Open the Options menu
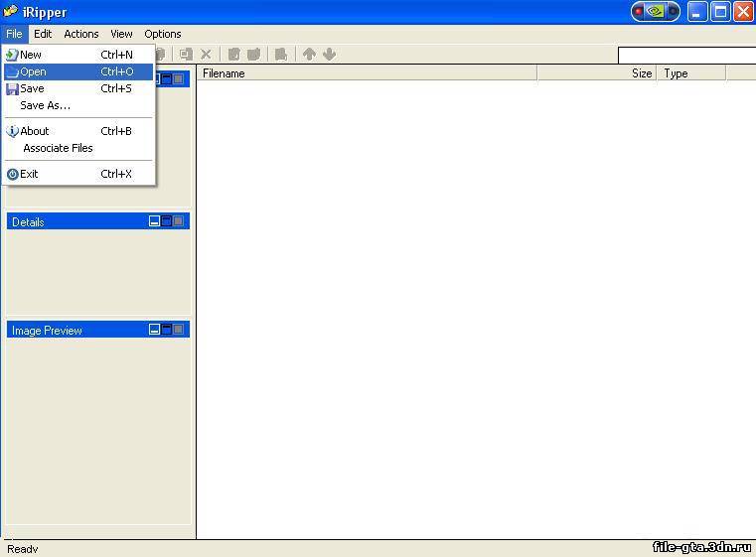Screen dimensions: 756x557 coord(163,34)
